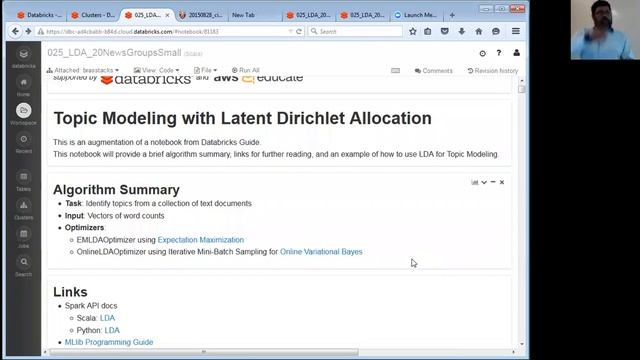
Task: Follow the Expectation Maximization link
Action: click(x=201, y=240)
